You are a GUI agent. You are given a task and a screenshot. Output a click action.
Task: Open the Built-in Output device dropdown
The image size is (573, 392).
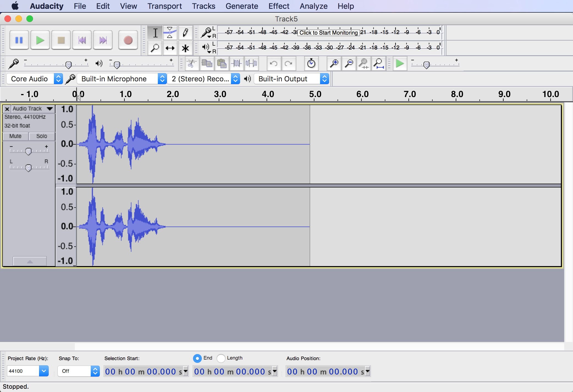click(291, 79)
